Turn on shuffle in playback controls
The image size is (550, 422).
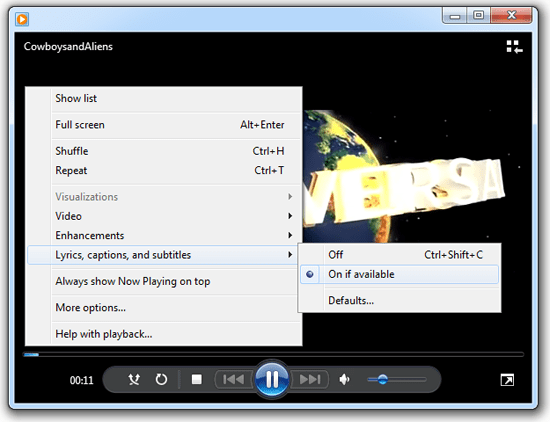(x=134, y=380)
